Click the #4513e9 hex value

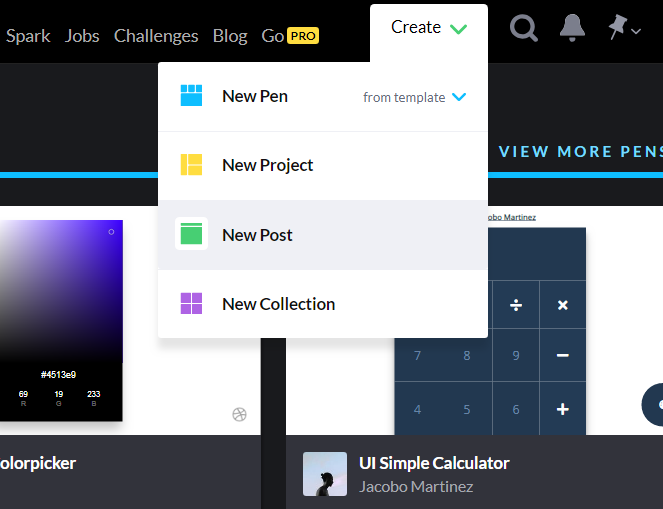coord(58,375)
